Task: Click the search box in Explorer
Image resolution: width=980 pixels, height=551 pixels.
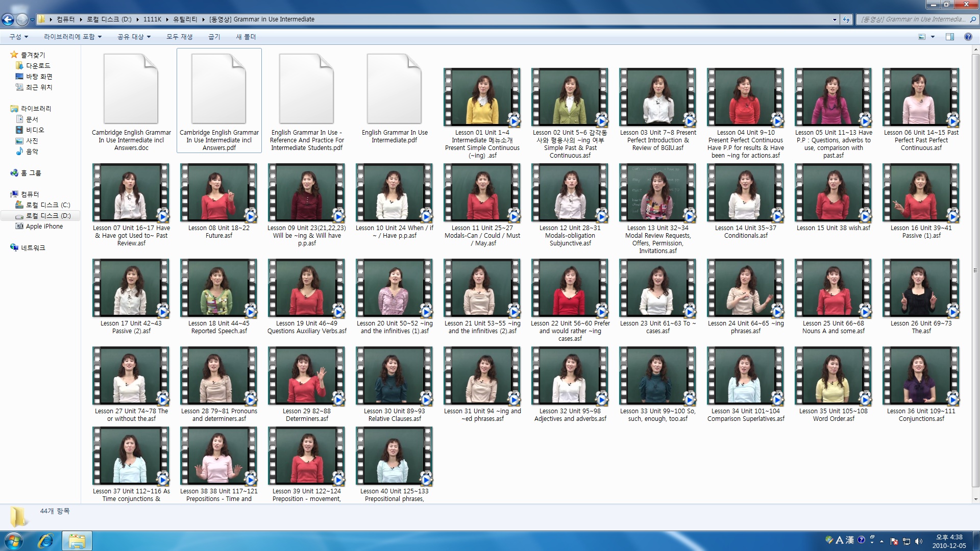Action: coord(916,19)
